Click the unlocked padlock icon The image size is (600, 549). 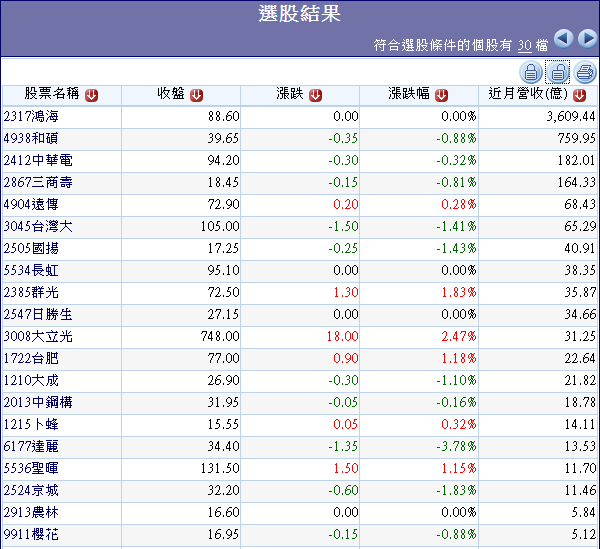558,72
